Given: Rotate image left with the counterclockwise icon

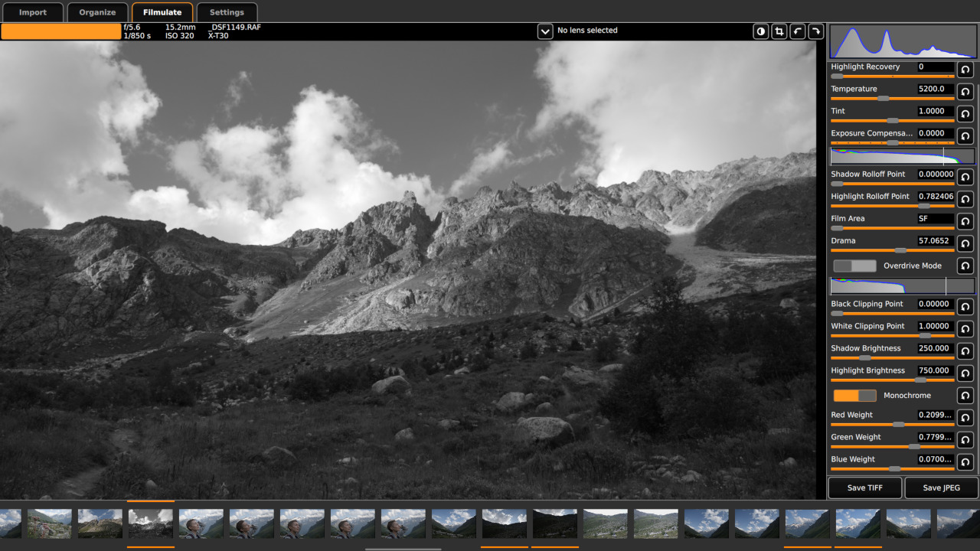Looking at the screenshot, I should pos(798,31).
